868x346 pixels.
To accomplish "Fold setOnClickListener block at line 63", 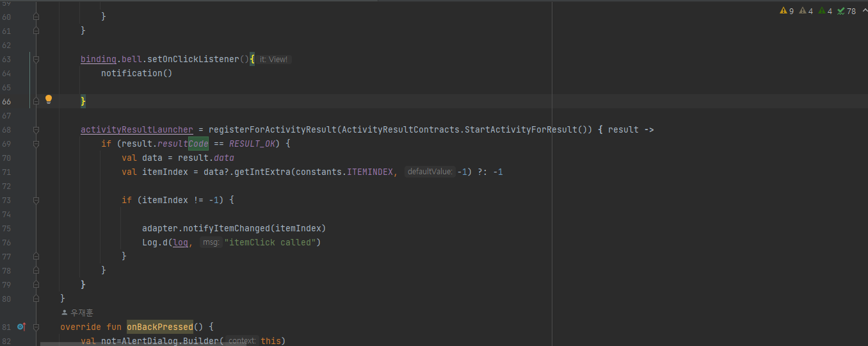I will pyautogui.click(x=36, y=59).
